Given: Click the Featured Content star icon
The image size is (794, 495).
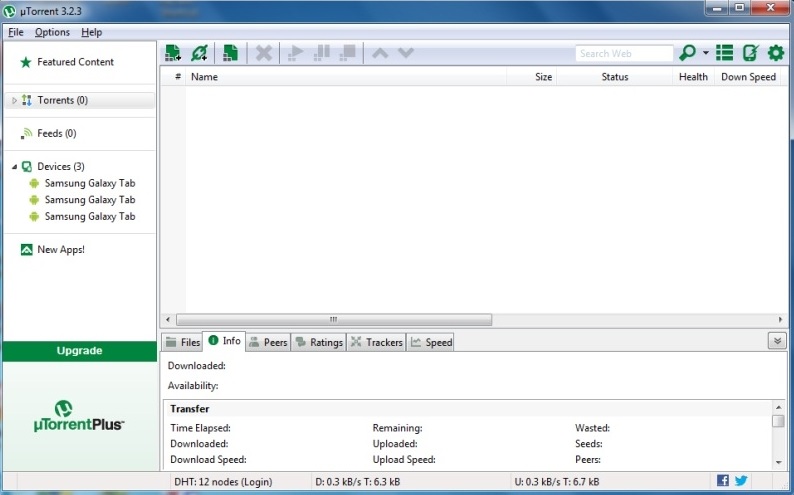Looking at the screenshot, I should (25, 62).
